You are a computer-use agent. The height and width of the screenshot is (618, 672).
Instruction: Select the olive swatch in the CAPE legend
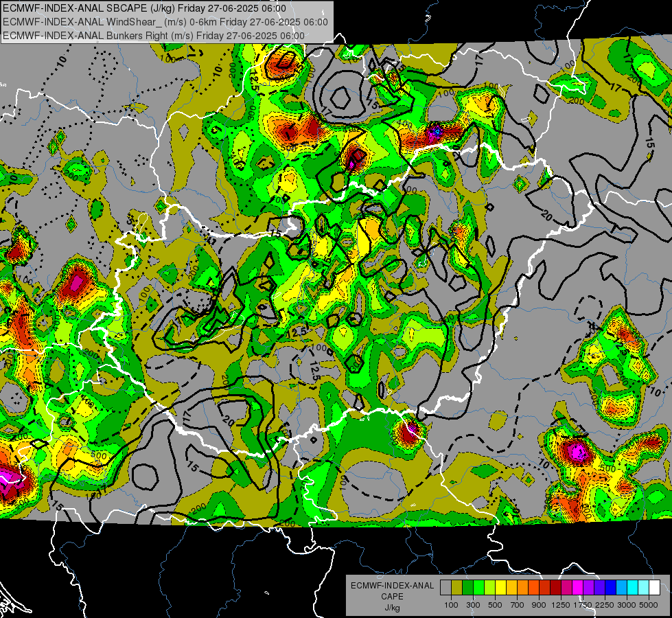point(457,588)
